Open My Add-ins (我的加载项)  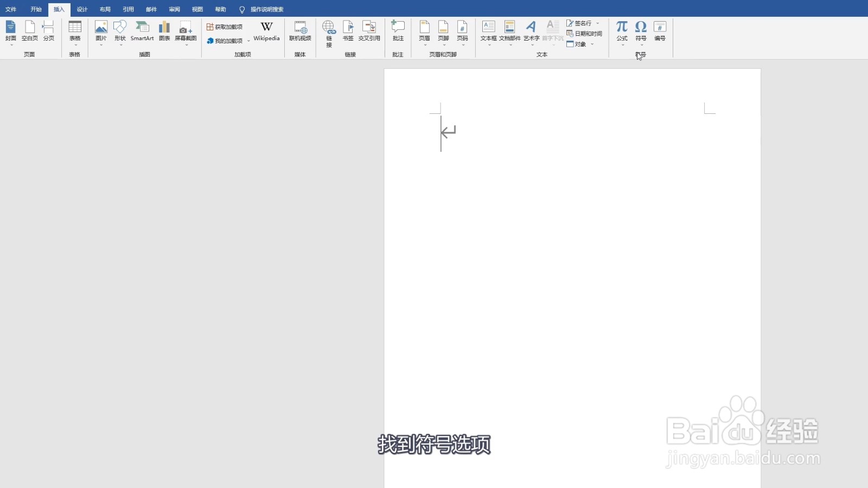(225, 41)
